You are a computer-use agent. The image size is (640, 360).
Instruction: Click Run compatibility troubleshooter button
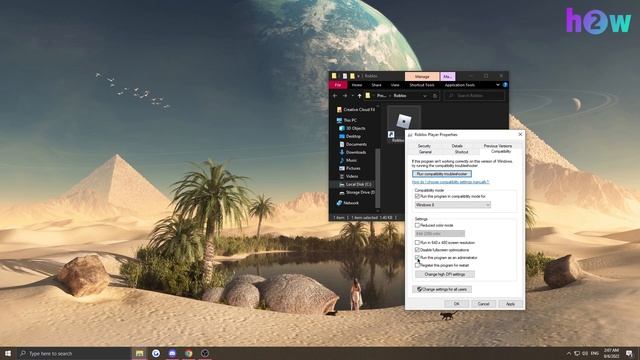(442, 174)
